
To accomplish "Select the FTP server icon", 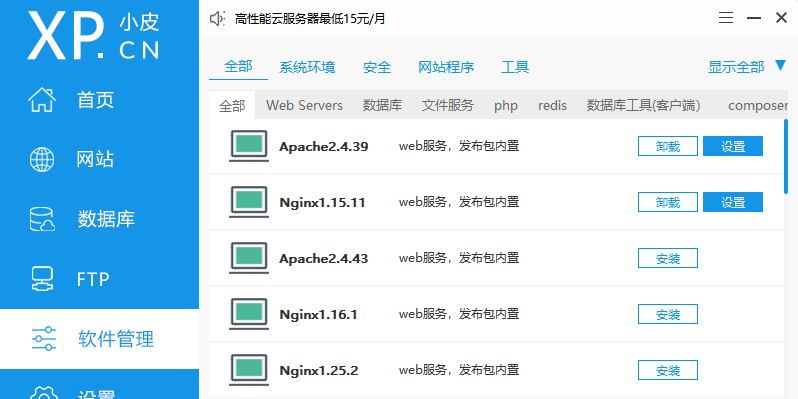I will tap(42, 279).
